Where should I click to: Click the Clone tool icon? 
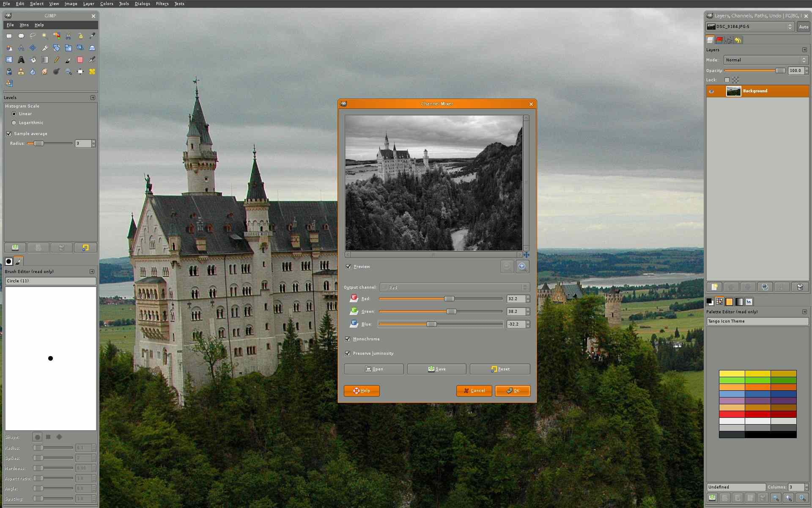coord(21,72)
